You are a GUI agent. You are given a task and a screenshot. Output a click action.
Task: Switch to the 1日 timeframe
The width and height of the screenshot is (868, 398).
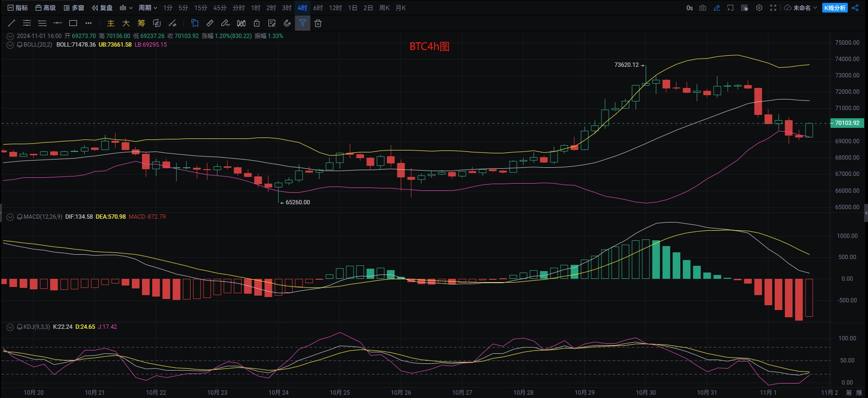click(353, 8)
